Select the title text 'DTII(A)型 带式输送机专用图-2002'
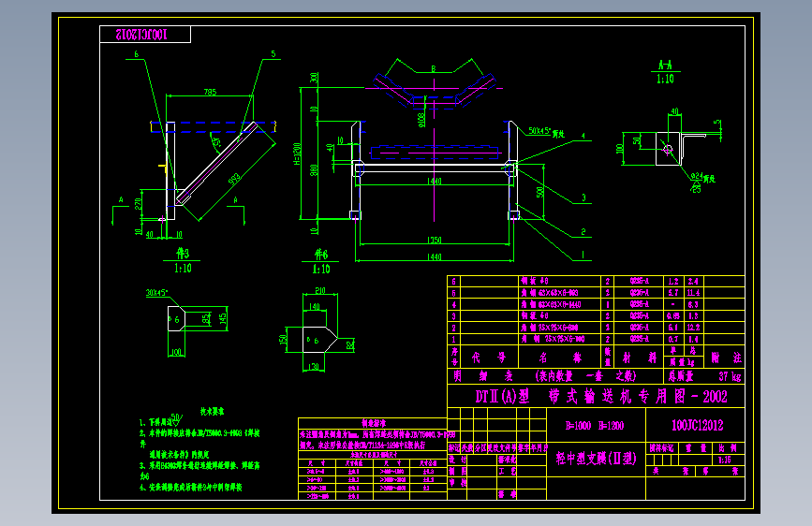Screen dimensions: 812x526 [601, 397]
